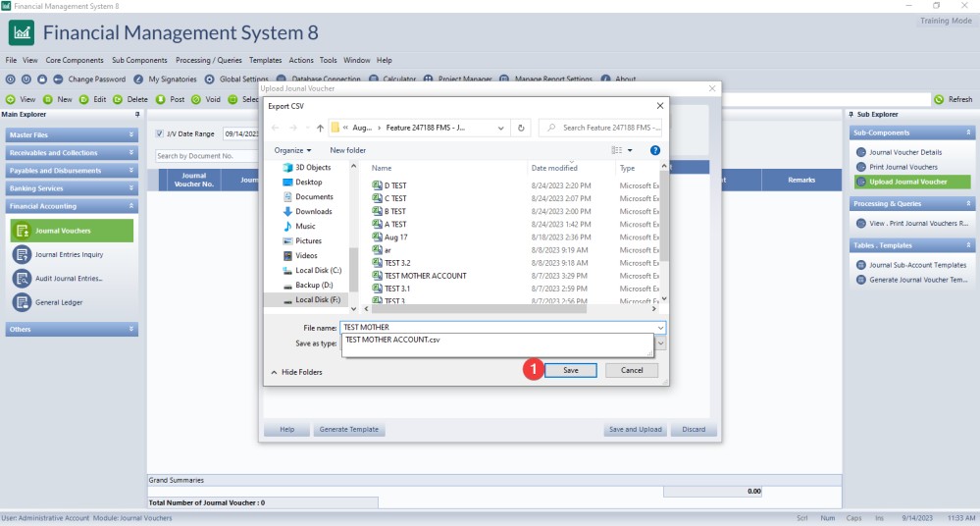Screen dimensions: 980x526
Task: Click the Print Journal Vouchers icon
Action: click(x=861, y=167)
